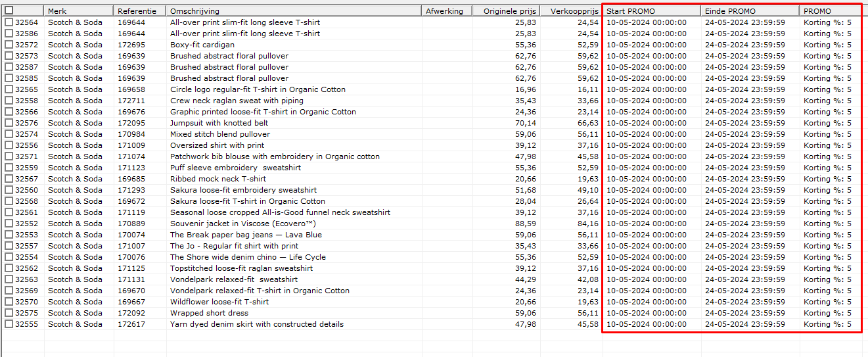Viewport: 868px width, 357px height.
Task: Check the box for row 32586
Action: coord(9,34)
